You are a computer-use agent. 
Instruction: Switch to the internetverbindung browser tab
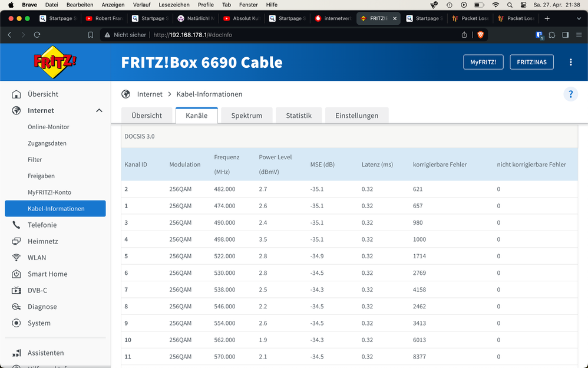(x=333, y=18)
